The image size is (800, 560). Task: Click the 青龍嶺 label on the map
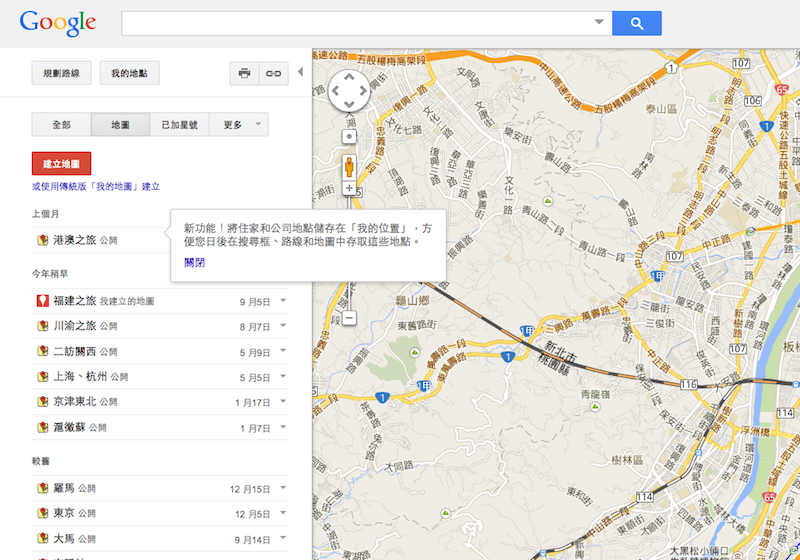click(x=595, y=394)
